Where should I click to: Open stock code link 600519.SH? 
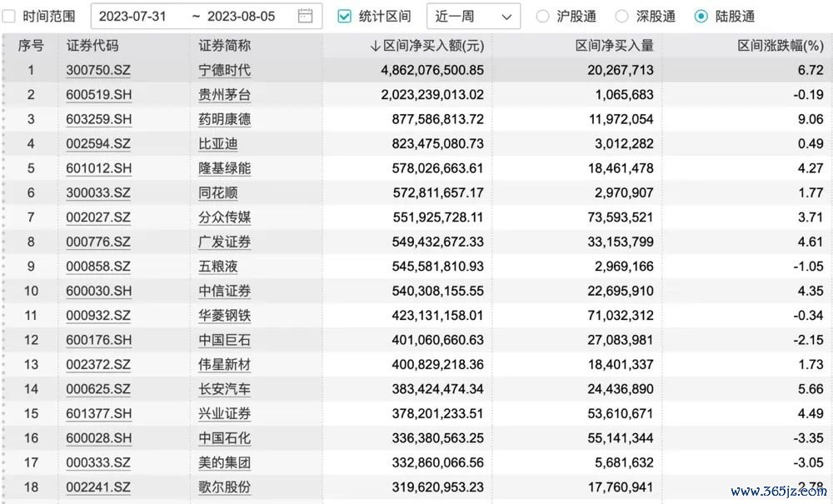pyautogui.click(x=98, y=95)
